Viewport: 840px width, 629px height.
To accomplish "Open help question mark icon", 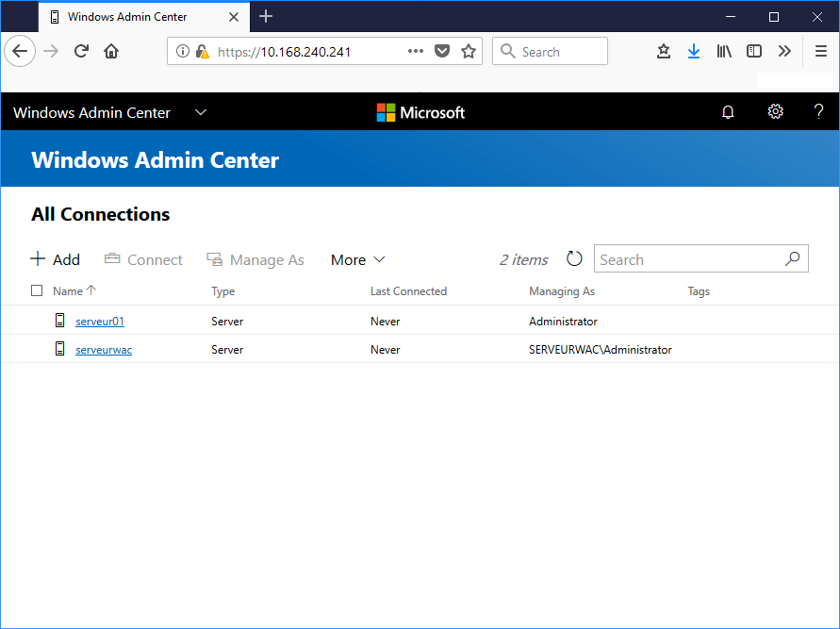I will click(x=818, y=111).
